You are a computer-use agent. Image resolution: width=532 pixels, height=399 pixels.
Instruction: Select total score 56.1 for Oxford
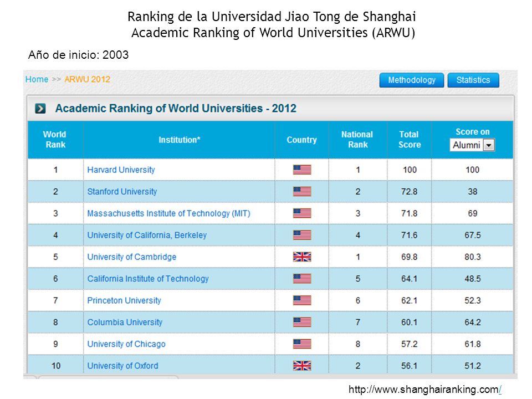(409, 366)
